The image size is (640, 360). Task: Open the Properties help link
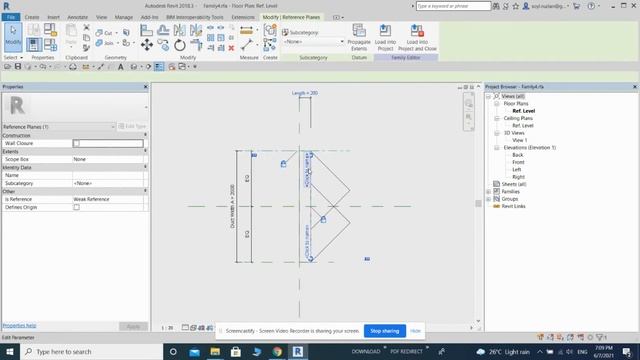tap(19, 326)
